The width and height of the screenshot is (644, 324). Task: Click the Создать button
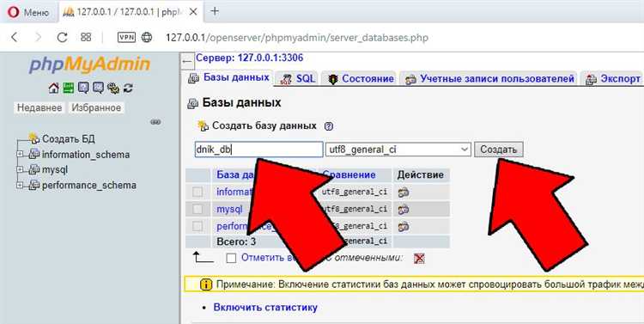click(x=499, y=150)
